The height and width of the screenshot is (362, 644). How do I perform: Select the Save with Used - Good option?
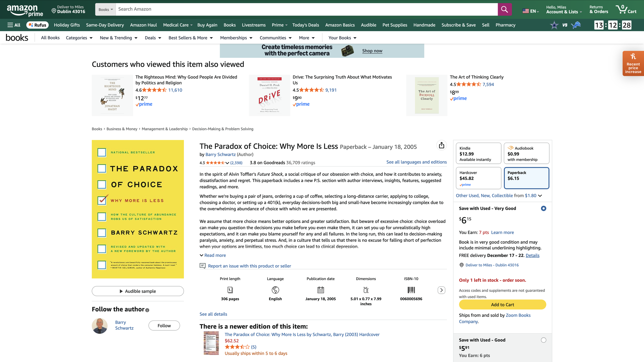(543, 340)
